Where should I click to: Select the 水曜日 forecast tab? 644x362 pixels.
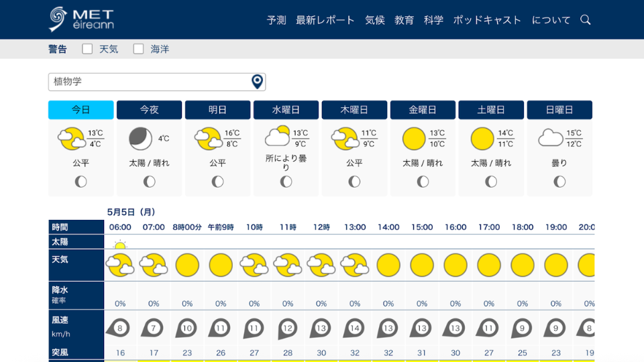[x=286, y=109]
